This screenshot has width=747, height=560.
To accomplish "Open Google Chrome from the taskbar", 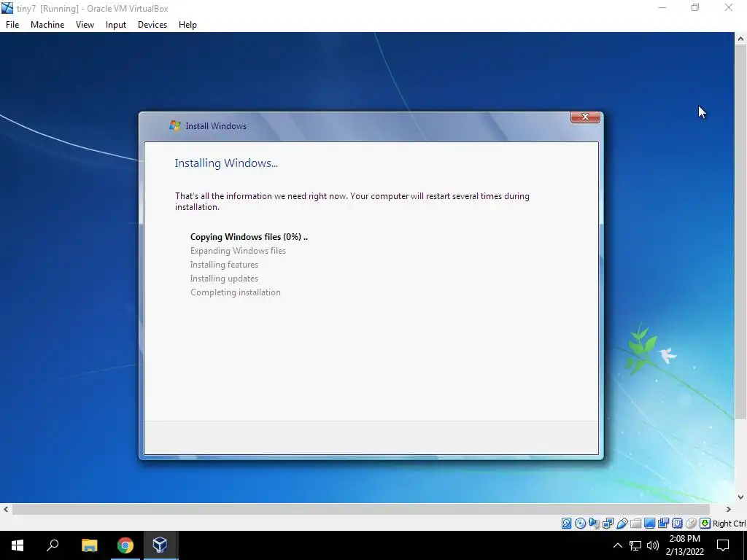I will tap(125, 545).
